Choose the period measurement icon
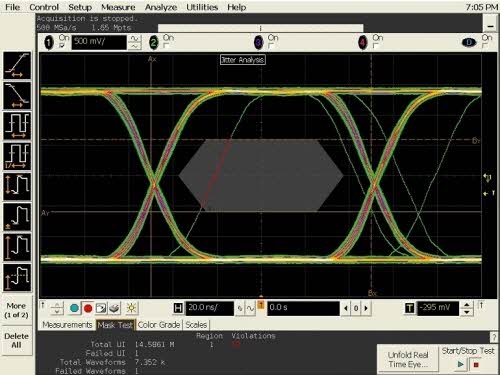This screenshot has height=375, width=500. click(x=17, y=126)
